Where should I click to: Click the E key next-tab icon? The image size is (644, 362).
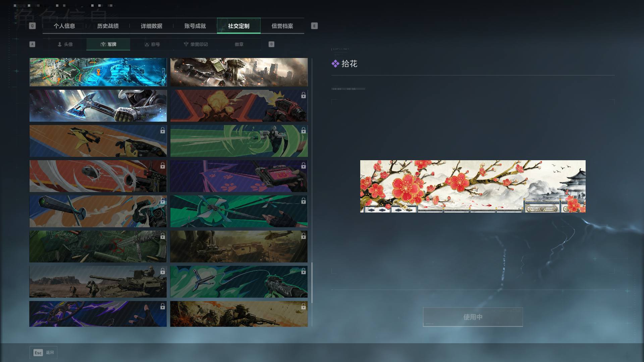[x=314, y=26]
